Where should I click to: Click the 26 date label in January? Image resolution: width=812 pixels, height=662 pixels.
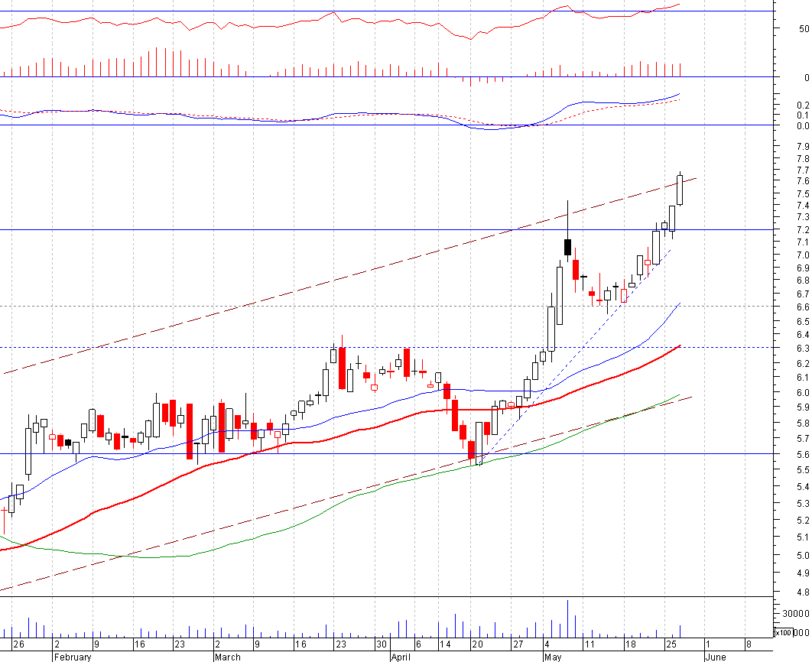pyautogui.click(x=18, y=644)
